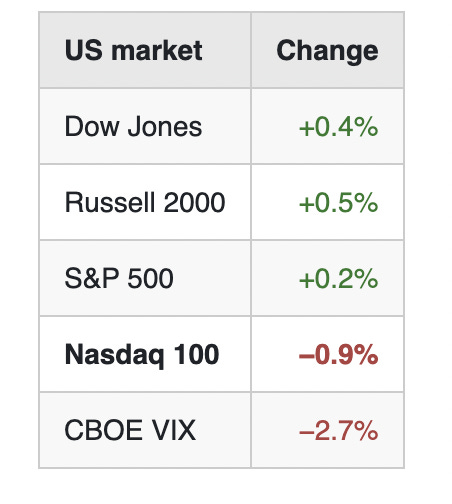
Task: Select the Russell 2000 row label
Action: pos(145,202)
